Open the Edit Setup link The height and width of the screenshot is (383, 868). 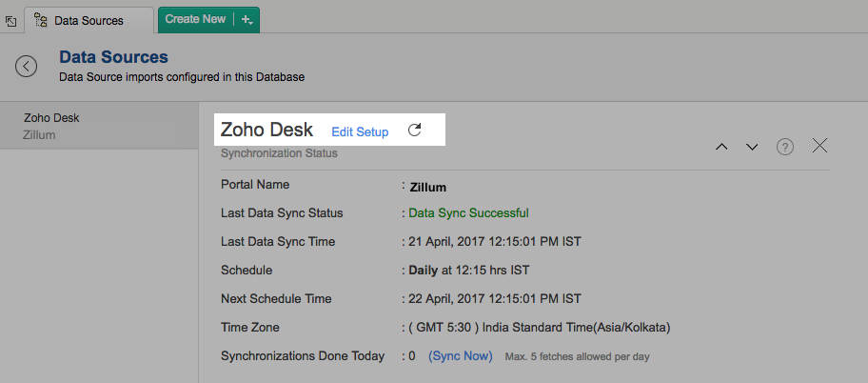(x=360, y=131)
